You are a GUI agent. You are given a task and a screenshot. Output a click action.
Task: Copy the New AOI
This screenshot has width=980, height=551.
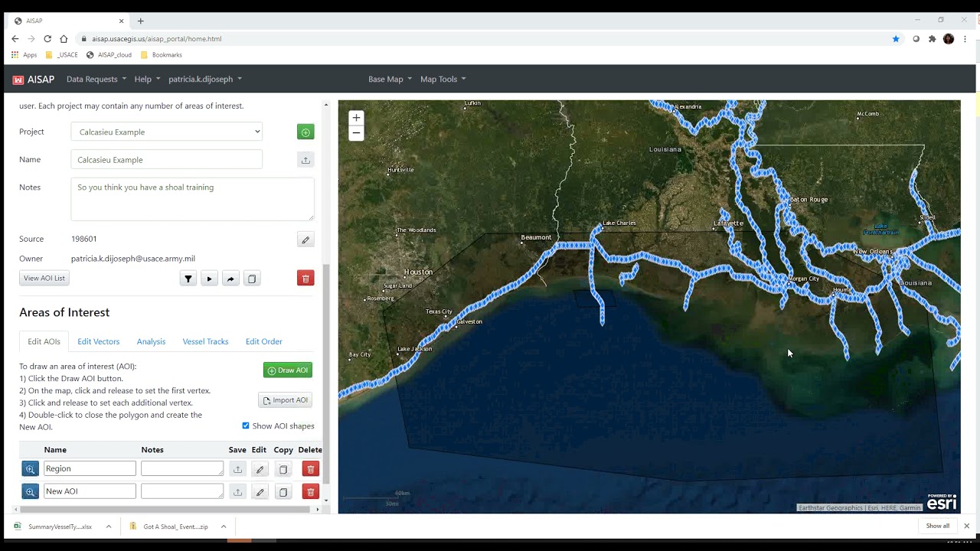click(x=283, y=491)
